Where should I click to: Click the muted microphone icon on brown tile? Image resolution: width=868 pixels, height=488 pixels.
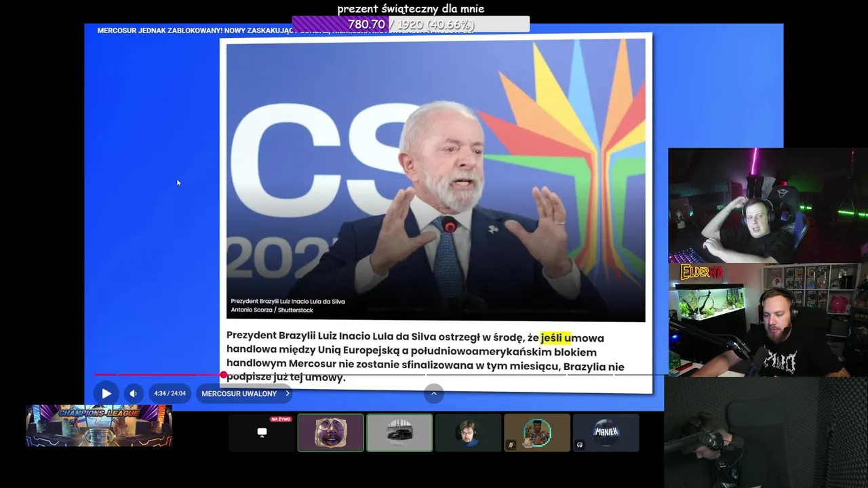coord(511,445)
